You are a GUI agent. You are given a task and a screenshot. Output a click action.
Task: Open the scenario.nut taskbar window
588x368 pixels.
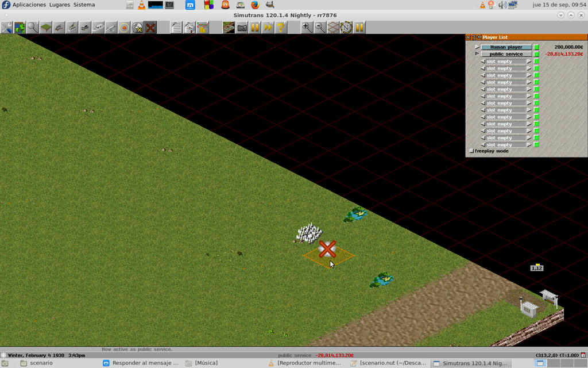pyautogui.click(x=389, y=363)
